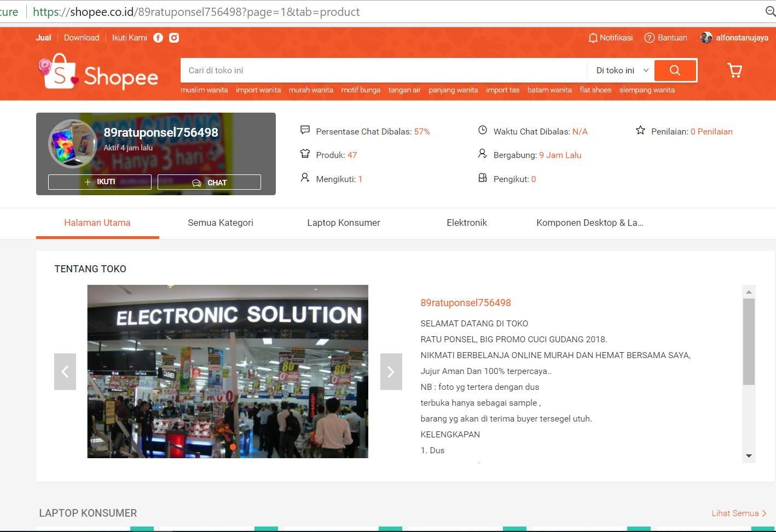Search suggestion 'import wanita'
The width and height of the screenshot is (776, 532).
pyautogui.click(x=258, y=90)
